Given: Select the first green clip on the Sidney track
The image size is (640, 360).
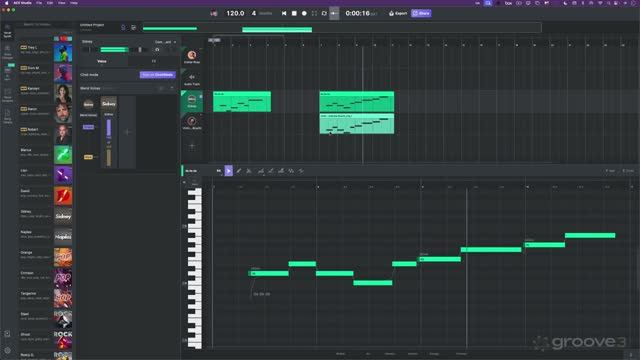Looking at the screenshot, I should pyautogui.click(x=242, y=101).
